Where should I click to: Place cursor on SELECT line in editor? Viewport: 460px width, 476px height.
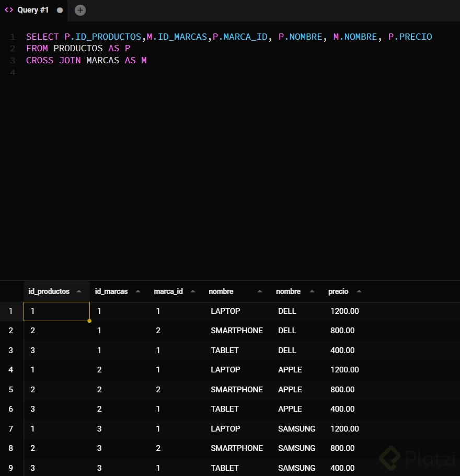click(x=229, y=37)
